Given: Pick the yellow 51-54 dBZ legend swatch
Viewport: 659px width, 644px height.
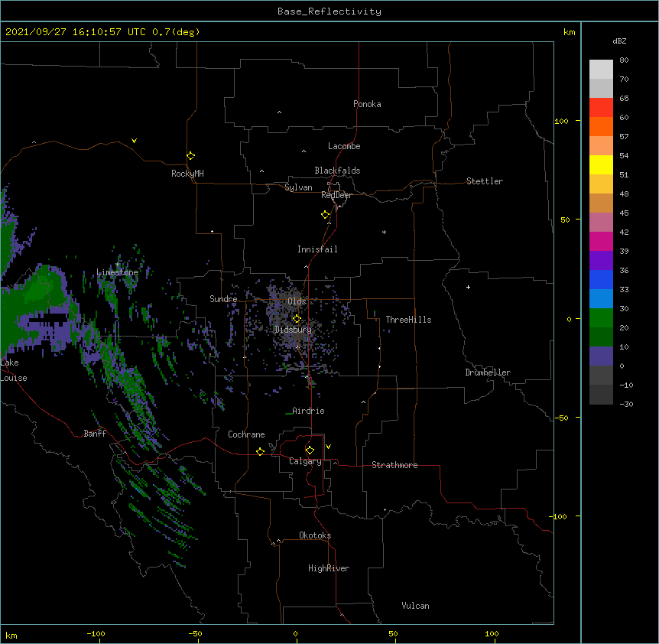Looking at the screenshot, I should pyautogui.click(x=601, y=165).
